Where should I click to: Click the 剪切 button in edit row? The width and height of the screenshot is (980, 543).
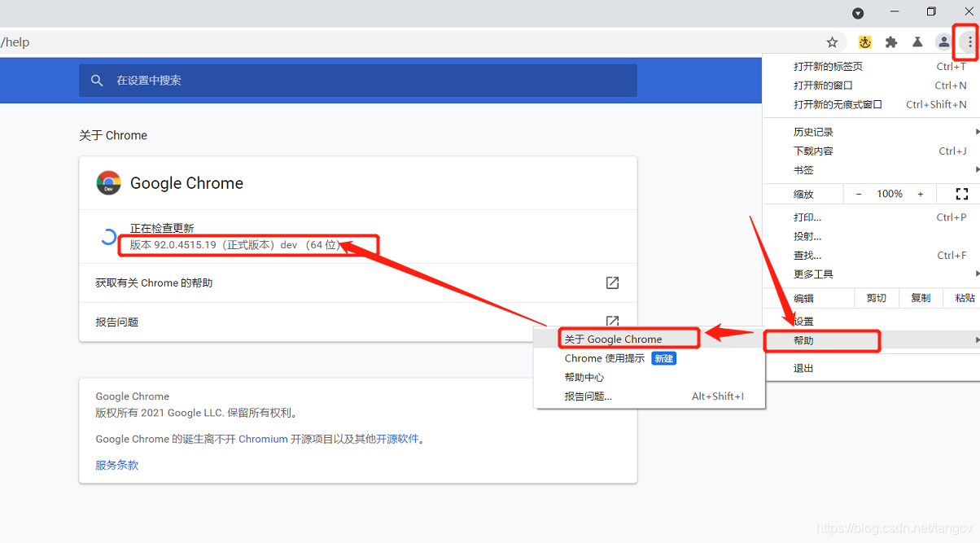point(877,298)
